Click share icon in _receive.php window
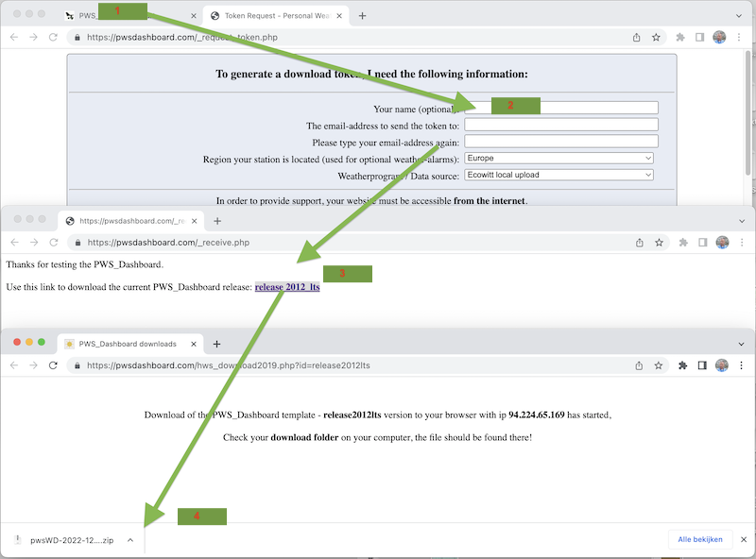This screenshot has width=756, height=559. [640, 243]
